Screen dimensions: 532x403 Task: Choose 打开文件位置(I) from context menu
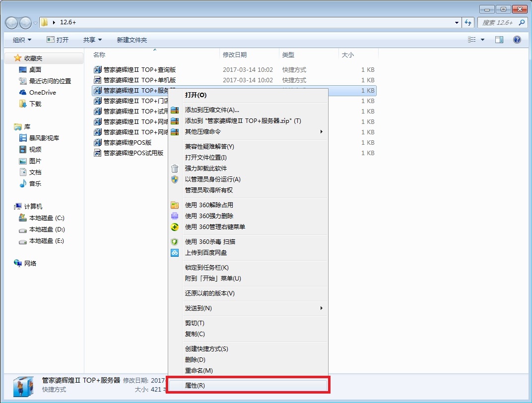tap(248, 157)
